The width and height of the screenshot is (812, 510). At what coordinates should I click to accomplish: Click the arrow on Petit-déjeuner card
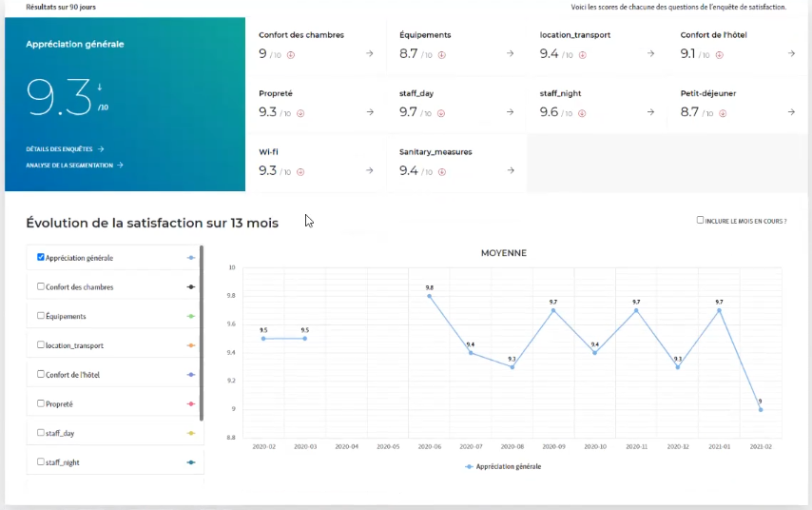tap(791, 112)
